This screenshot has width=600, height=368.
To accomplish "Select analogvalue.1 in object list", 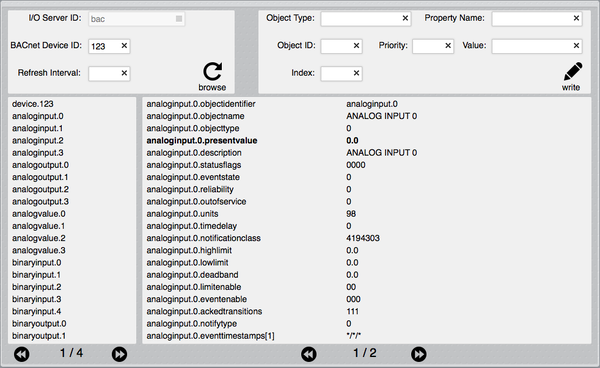I will click(38, 226).
